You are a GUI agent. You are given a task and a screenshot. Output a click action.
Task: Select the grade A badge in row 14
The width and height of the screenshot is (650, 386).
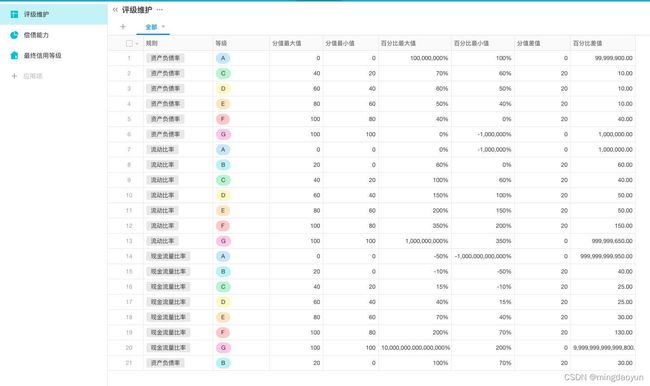coord(223,256)
